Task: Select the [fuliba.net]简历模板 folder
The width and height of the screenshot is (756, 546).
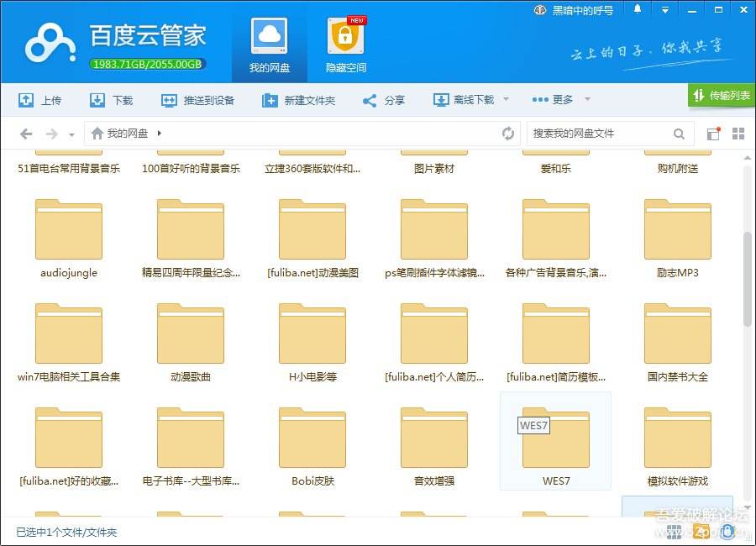Action: [556, 343]
